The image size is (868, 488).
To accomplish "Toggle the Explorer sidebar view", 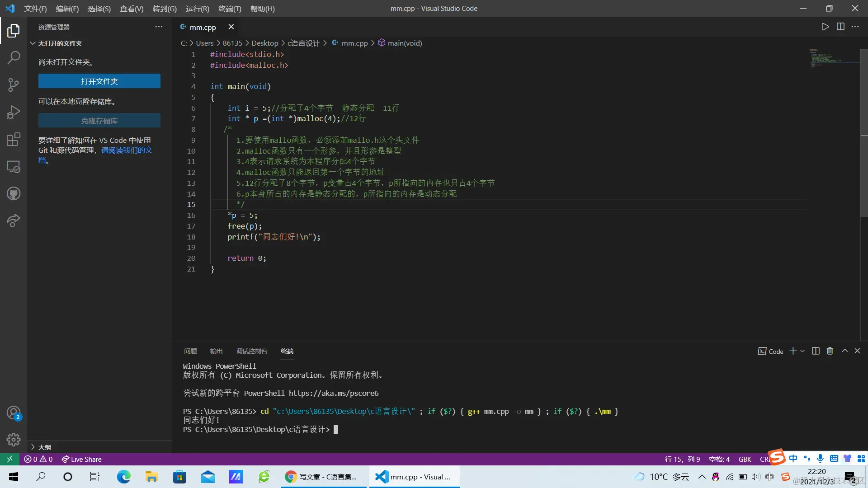I will [x=14, y=30].
